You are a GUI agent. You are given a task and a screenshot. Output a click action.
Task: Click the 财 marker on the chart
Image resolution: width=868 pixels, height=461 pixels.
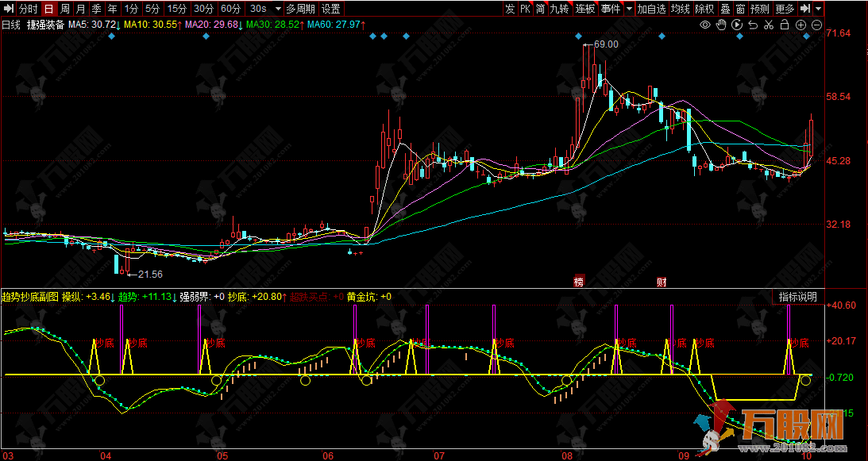click(661, 282)
